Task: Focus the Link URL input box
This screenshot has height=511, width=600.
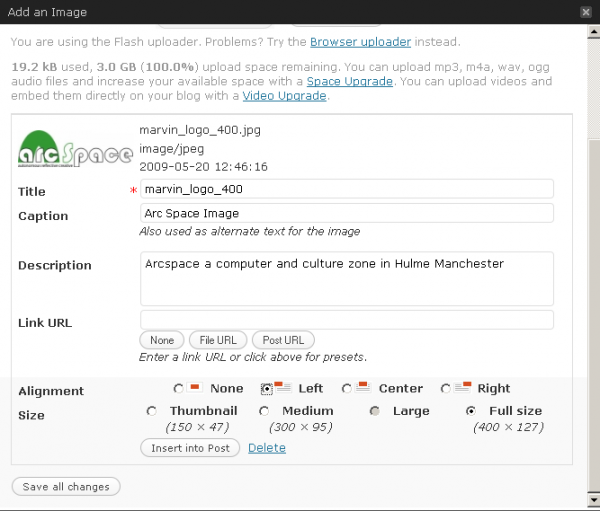Action: click(x=346, y=320)
